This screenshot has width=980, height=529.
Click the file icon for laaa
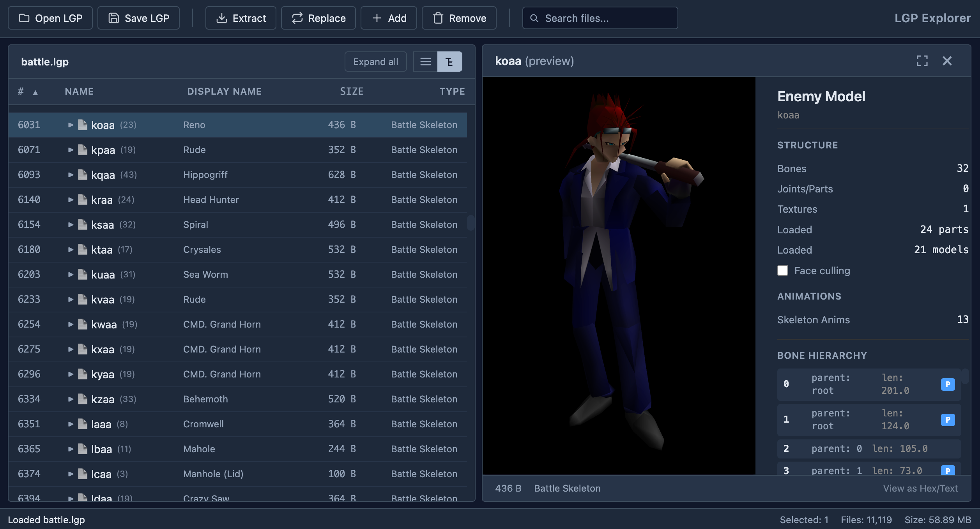click(83, 424)
